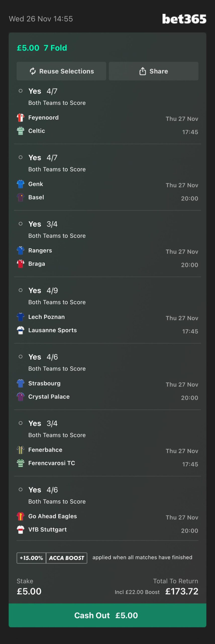Click the VfB Stuttgart shirt icon

click(21, 529)
